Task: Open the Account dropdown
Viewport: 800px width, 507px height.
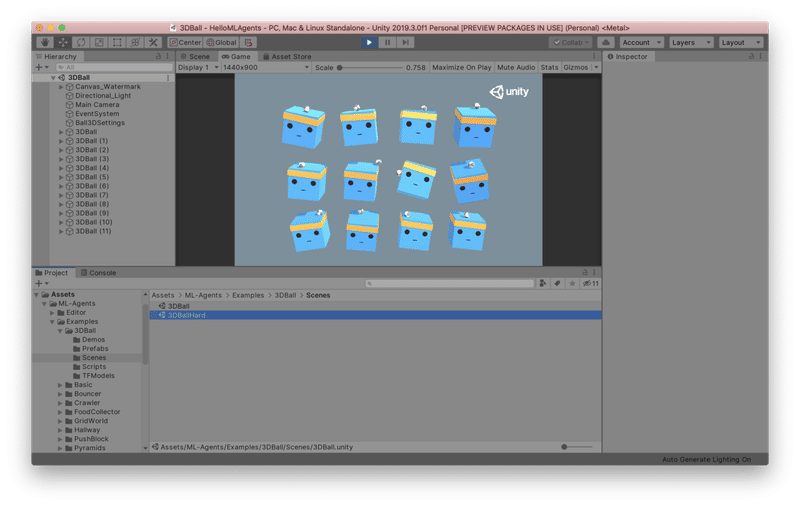Action: point(641,42)
